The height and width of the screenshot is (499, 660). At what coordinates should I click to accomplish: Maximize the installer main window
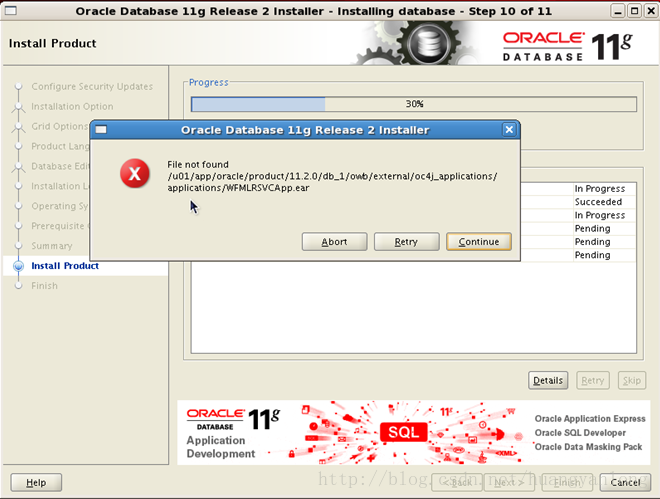[x=634, y=11]
